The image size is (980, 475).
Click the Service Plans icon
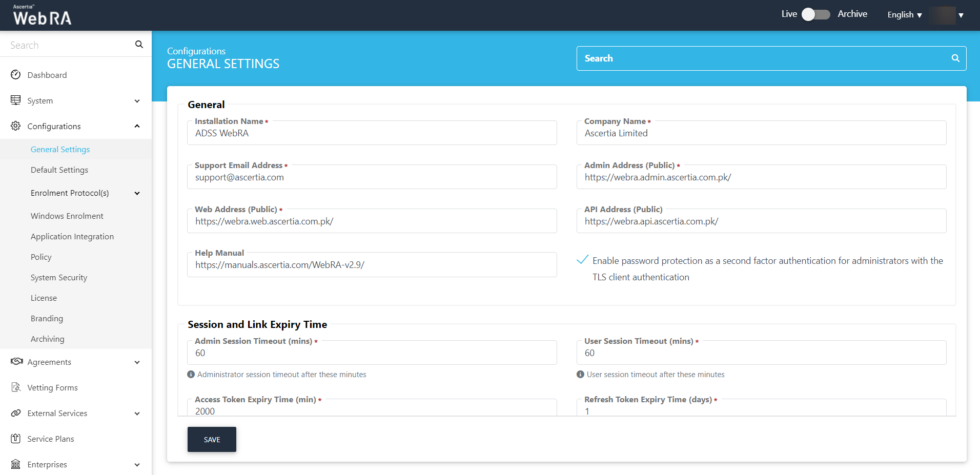coord(16,439)
